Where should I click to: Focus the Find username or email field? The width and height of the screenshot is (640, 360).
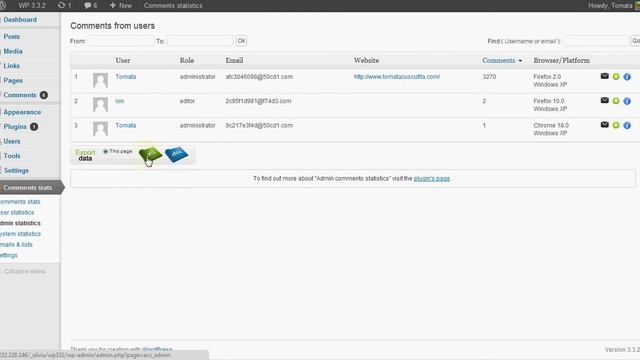coord(596,41)
